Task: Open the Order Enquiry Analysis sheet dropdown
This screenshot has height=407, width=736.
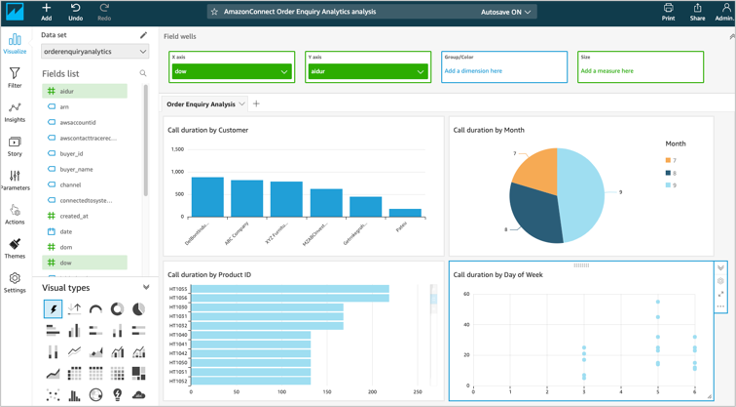Action: pyautogui.click(x=242, y=104)
